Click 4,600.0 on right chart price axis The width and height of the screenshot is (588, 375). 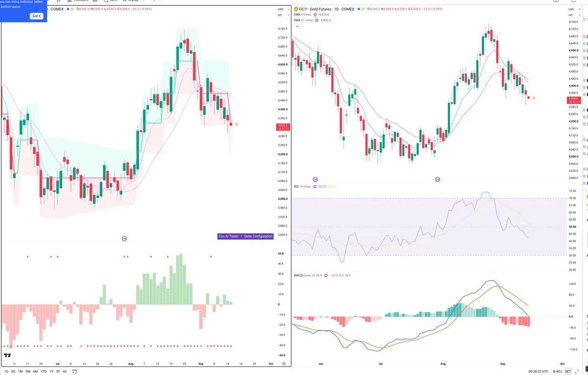click(x=574, y=50)
